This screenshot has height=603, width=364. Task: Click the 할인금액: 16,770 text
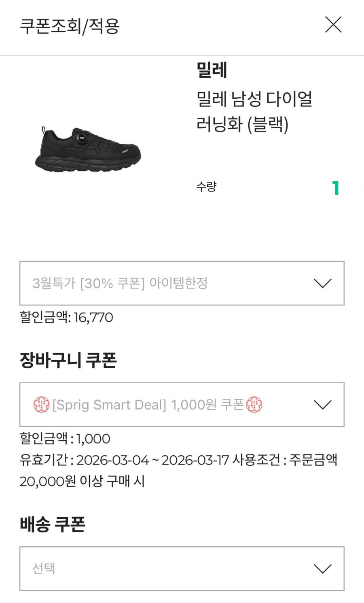(x=66, y=317)
